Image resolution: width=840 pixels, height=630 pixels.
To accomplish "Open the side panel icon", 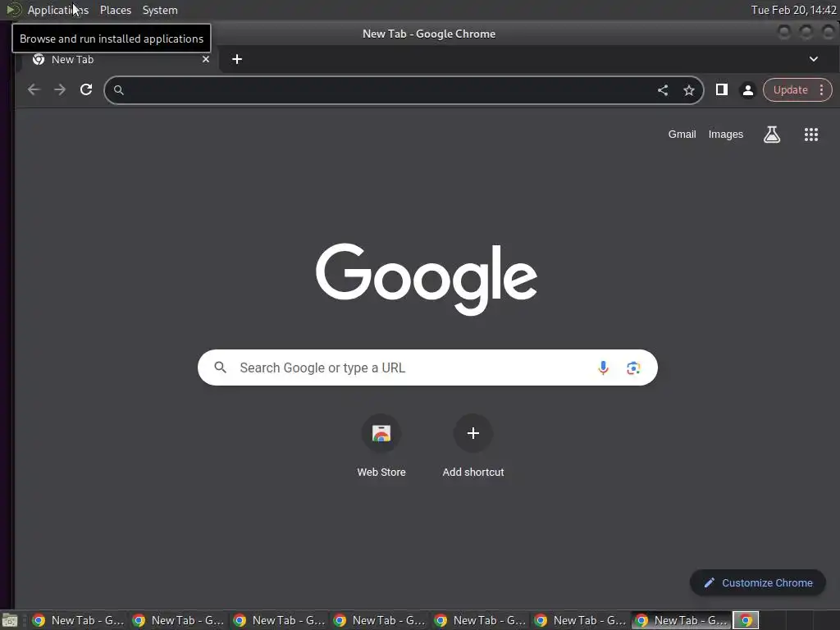I will point(722,90).
